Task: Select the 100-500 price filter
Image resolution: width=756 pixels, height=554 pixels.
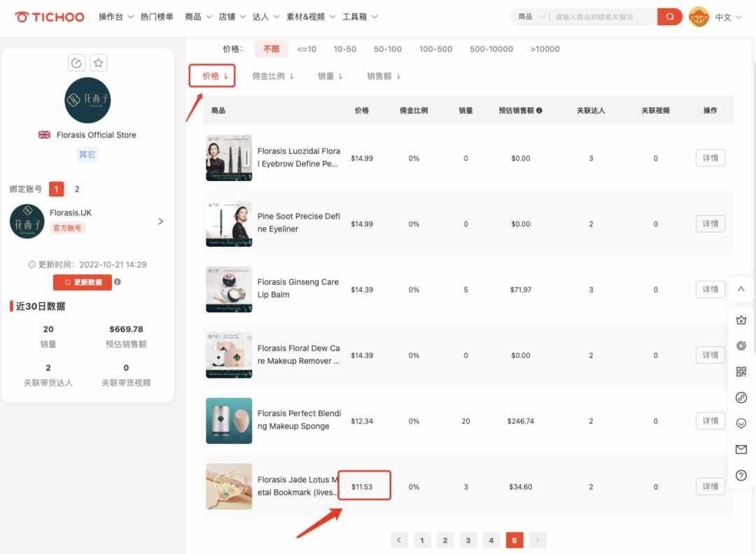Action: (x=436, y=49)
